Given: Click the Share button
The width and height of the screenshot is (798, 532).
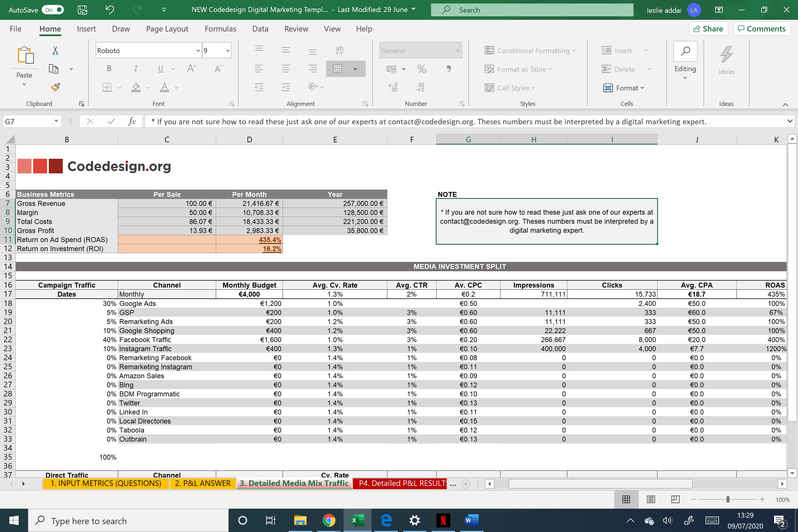Looking at the screenshot, I should click(708, 29).
